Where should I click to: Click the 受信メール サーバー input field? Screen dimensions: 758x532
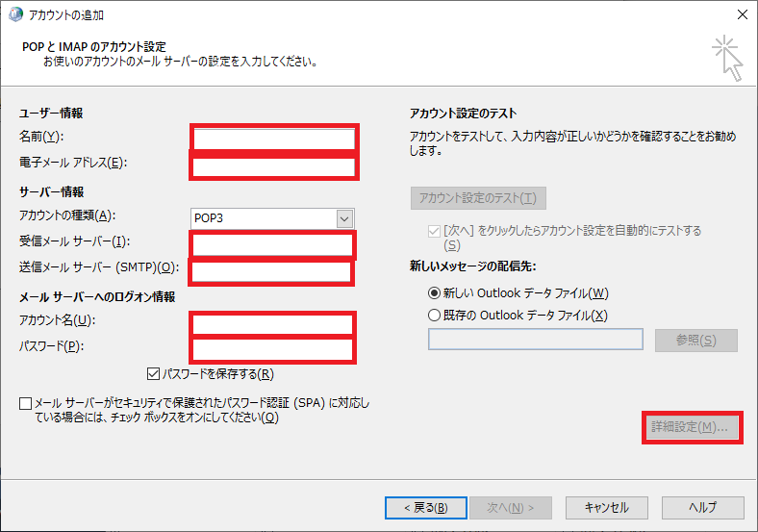[272, 245]
